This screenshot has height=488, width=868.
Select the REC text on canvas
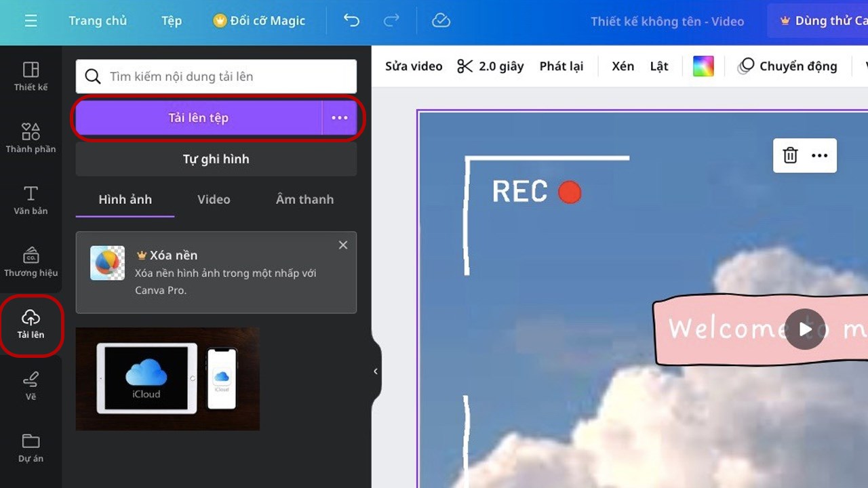[519, 192]
